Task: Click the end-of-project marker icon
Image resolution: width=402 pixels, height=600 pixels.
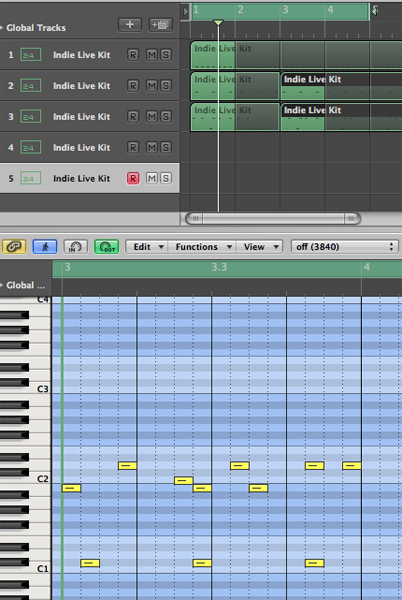Action: point(375,11)
